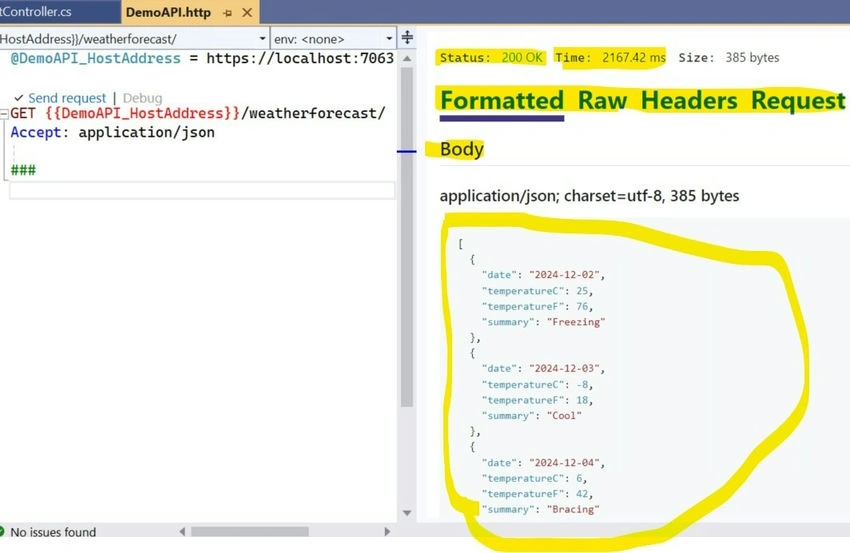Open the Formatted response tab
This screenshot has height=553, width=850.
(x=502, y=101)
